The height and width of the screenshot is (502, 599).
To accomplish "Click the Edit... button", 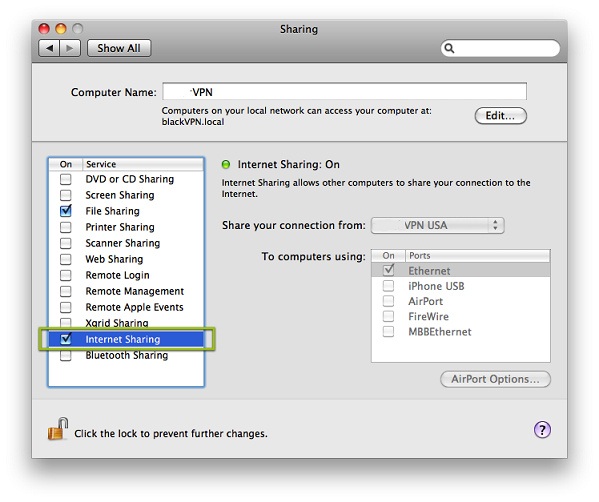I will [x=500, y=116].
